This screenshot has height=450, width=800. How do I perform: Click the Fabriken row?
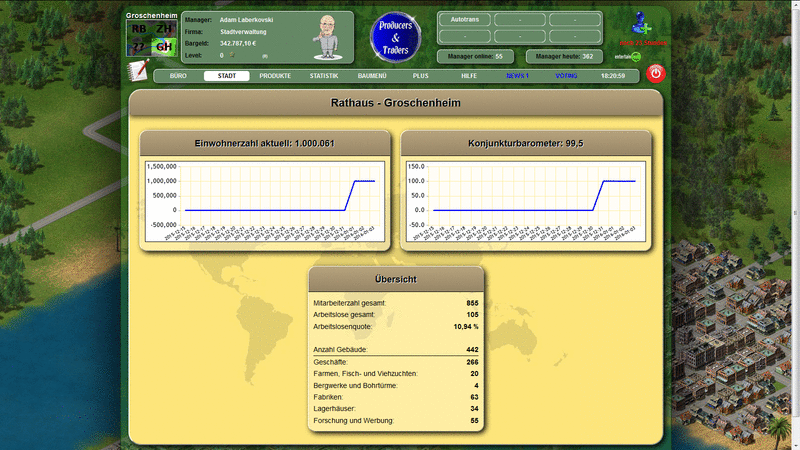tap(396, 397)
